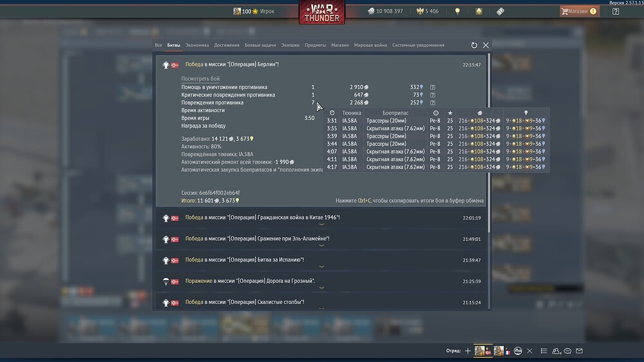This screenshot has width=644, height=362.
Task: Open contacts friends icon
Action: pos(556,351)
